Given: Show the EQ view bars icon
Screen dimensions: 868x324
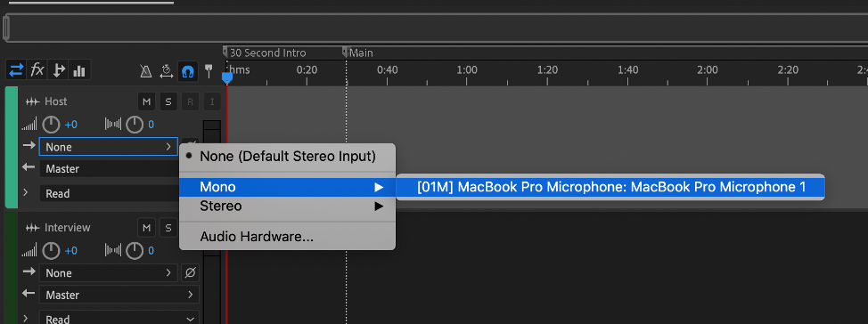Looking at the screenshot, I should click(79, 70).
